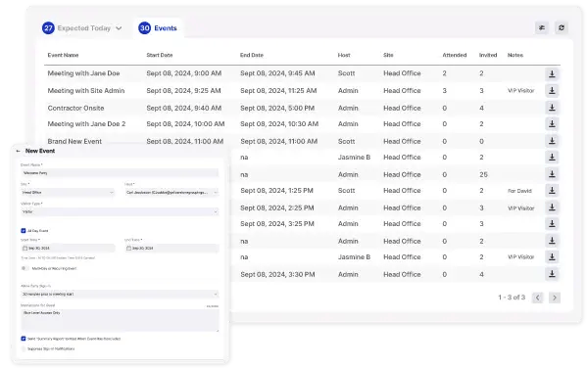The image size is (588, 368).
Task: Download the Meeting with Jane Doe 2 event
Action: pos(552,124)
